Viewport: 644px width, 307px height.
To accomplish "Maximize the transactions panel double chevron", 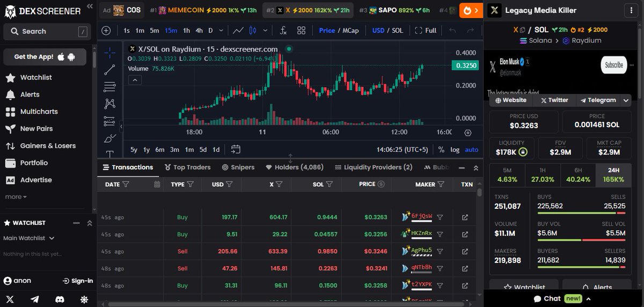I will (475, 168).
